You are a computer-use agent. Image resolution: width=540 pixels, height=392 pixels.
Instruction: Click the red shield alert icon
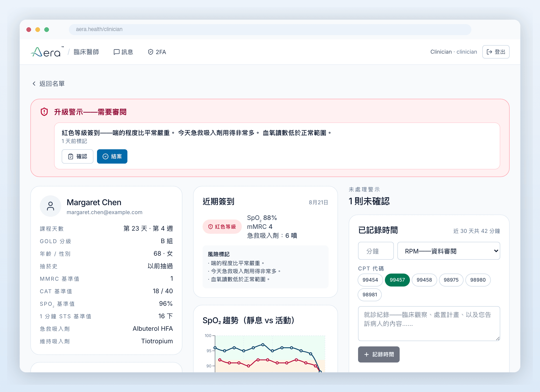coord(44,112)
